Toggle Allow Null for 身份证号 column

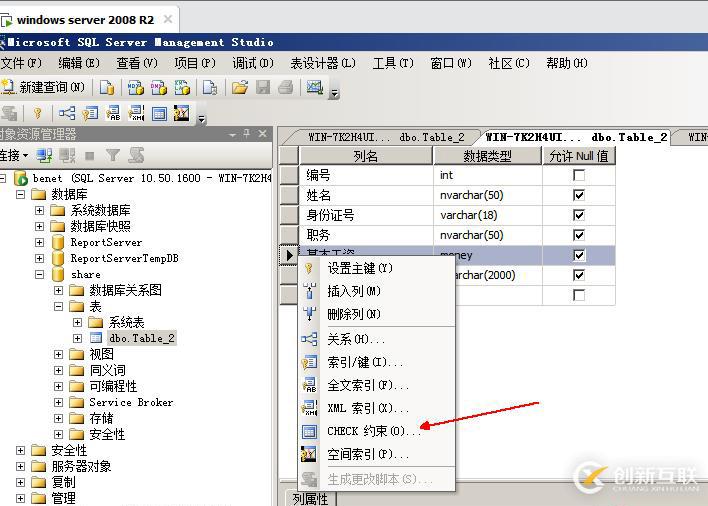(578, 215)
